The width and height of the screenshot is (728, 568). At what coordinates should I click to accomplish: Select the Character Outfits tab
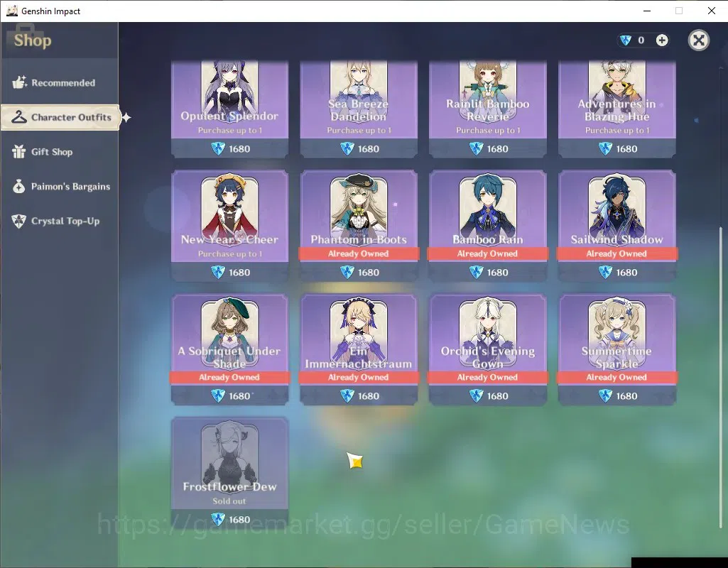tap(60, 117)
